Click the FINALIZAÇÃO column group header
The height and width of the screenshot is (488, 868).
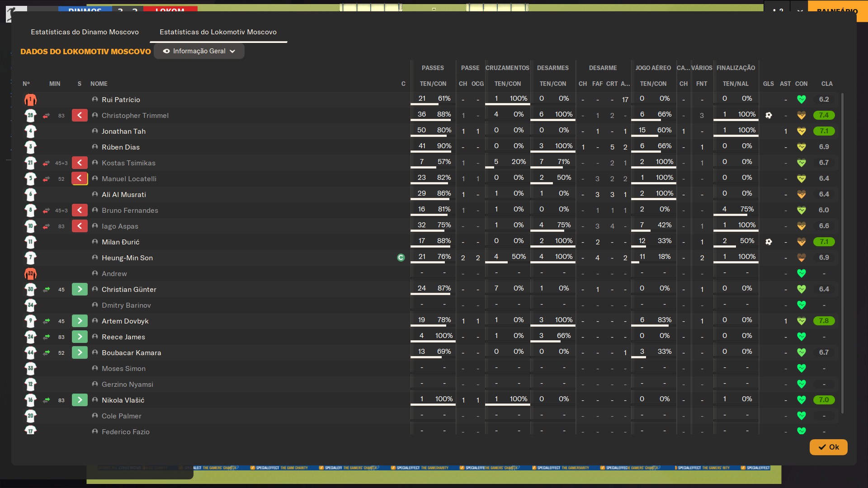(x=736, y=68)
